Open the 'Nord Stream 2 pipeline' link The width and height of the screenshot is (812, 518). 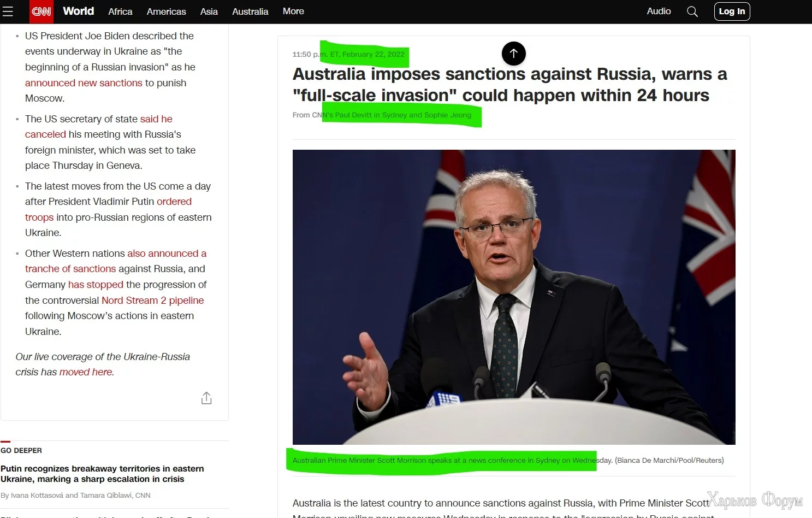[x=153, y=301]
